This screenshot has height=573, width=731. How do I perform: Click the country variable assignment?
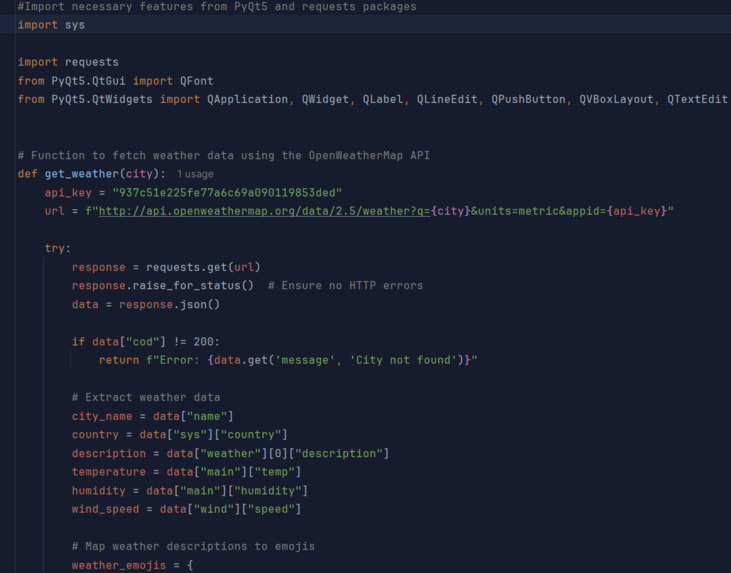click(x=95, y=435)
